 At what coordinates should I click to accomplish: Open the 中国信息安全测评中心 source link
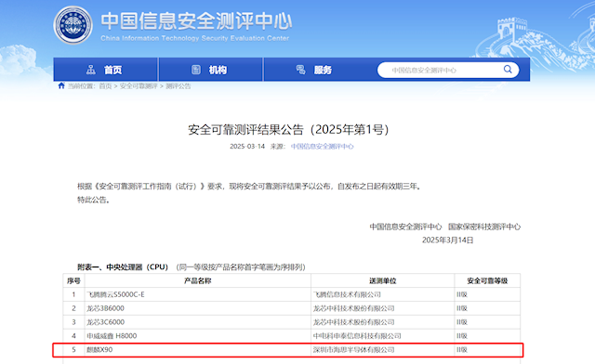coord(323,147)
